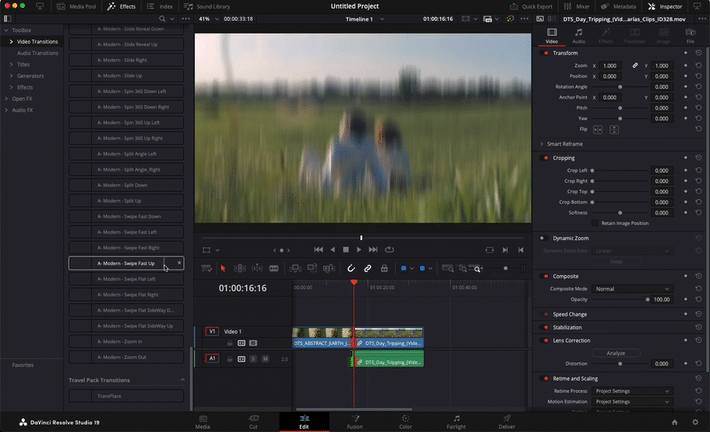Jump to last frame in transport
The width and height of the screenshot is (710, 432).
(x=373, y=250)
